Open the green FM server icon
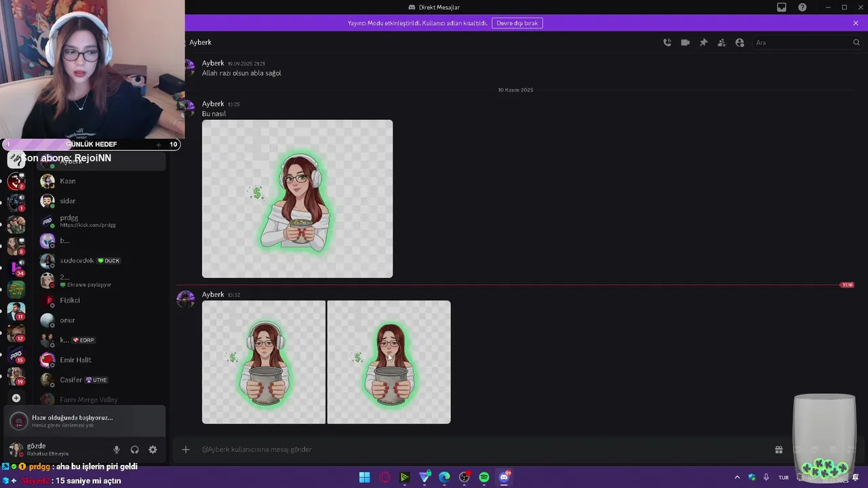 (x=16, y=289)
